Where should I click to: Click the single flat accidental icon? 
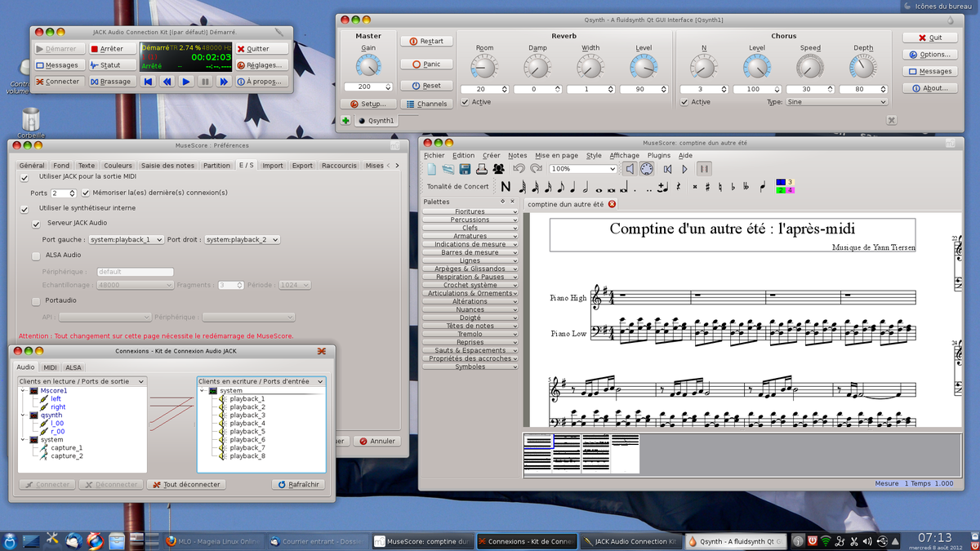(x=733, y=187)
